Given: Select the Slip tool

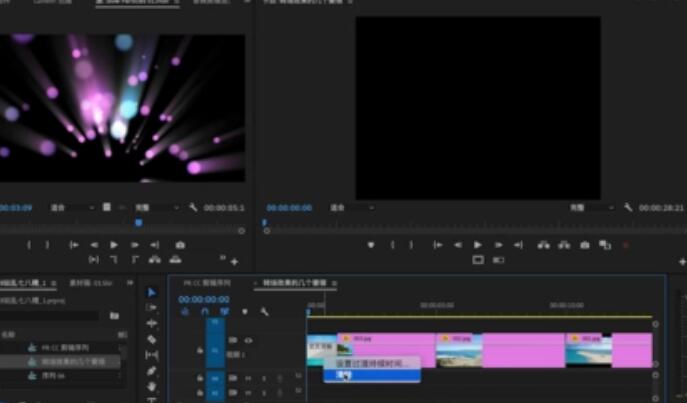Looking at the screenshot, I should click(x=152, y=355).
